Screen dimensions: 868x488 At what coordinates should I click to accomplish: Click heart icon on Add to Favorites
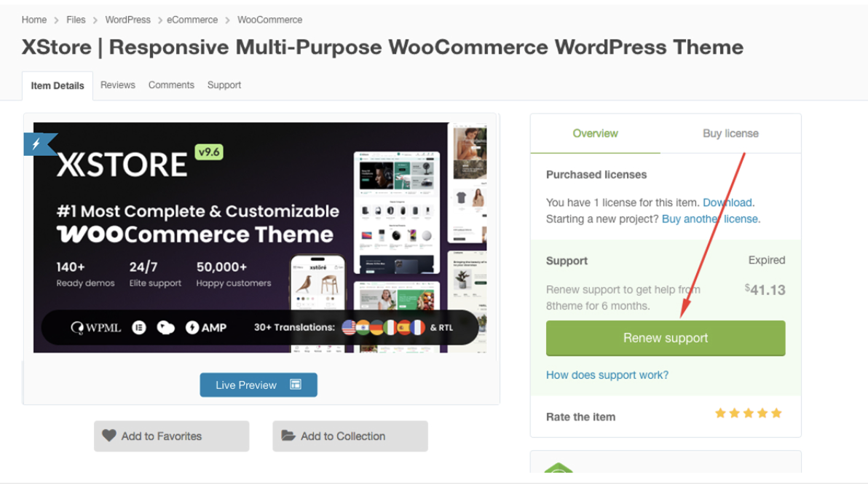point(109,436)
